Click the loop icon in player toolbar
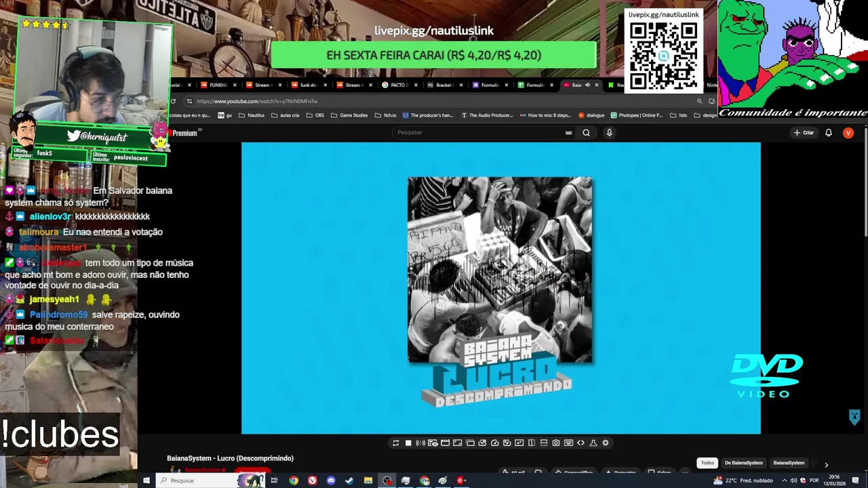 (396, 443)
